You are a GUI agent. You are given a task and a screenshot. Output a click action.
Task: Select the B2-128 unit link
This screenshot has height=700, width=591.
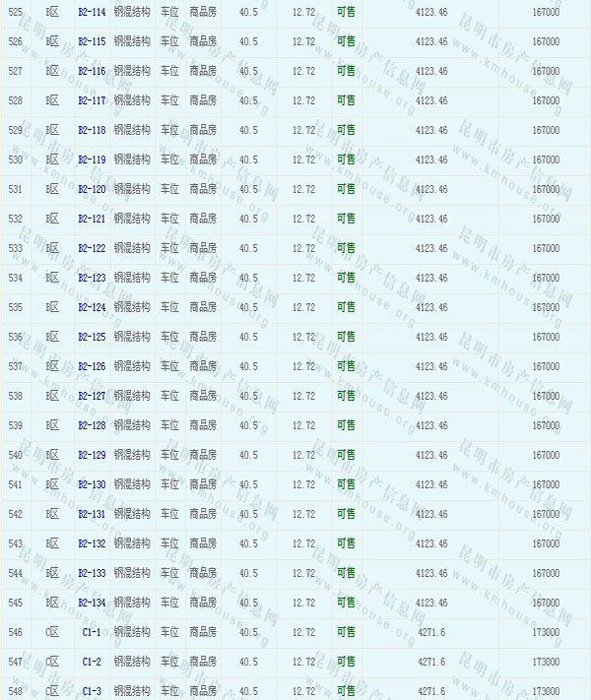(92, 425)
